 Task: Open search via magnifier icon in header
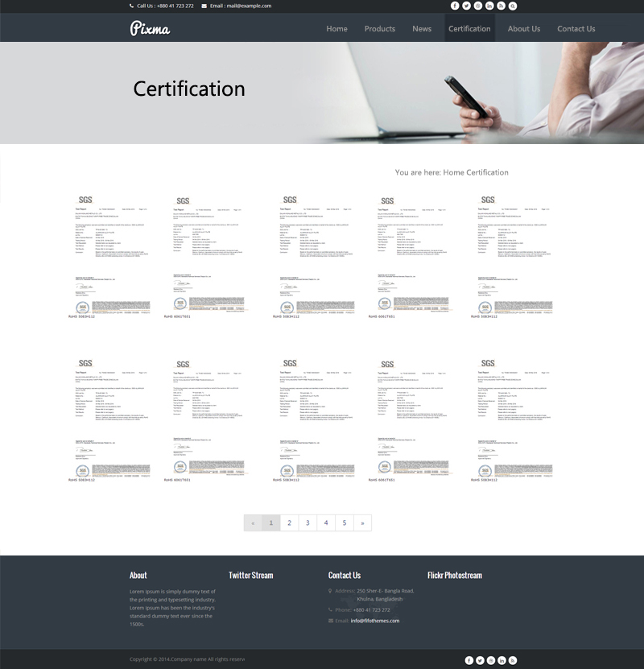(x=513, y=6)
